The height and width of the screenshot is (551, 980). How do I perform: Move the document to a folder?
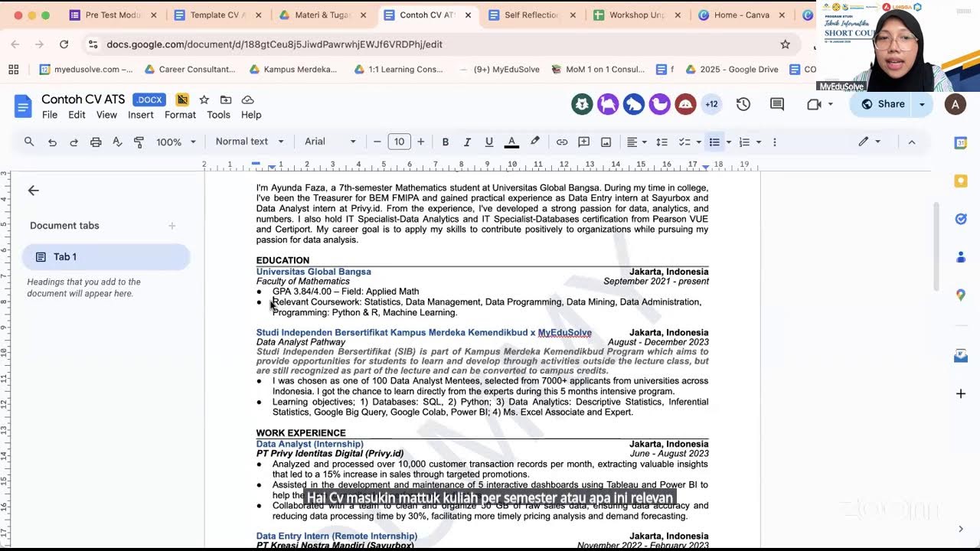226,99
